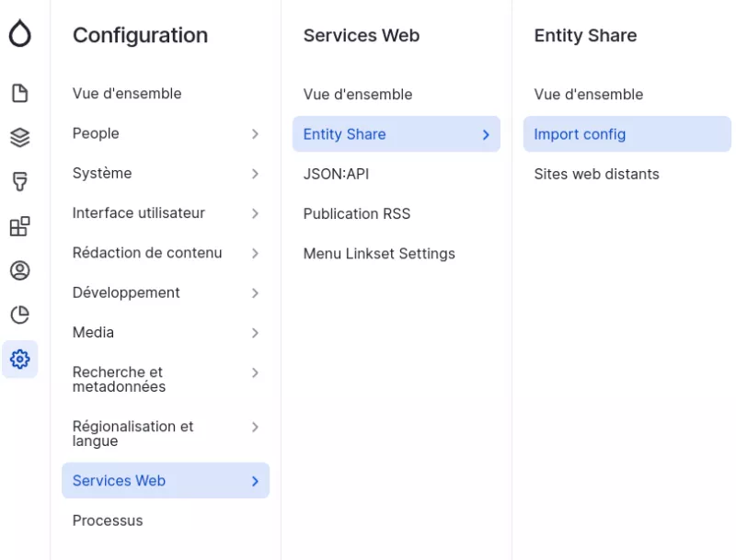This screenshot has width=736, height=560.
Task: Open the Système menu item
Action: [x=102, y=173]
